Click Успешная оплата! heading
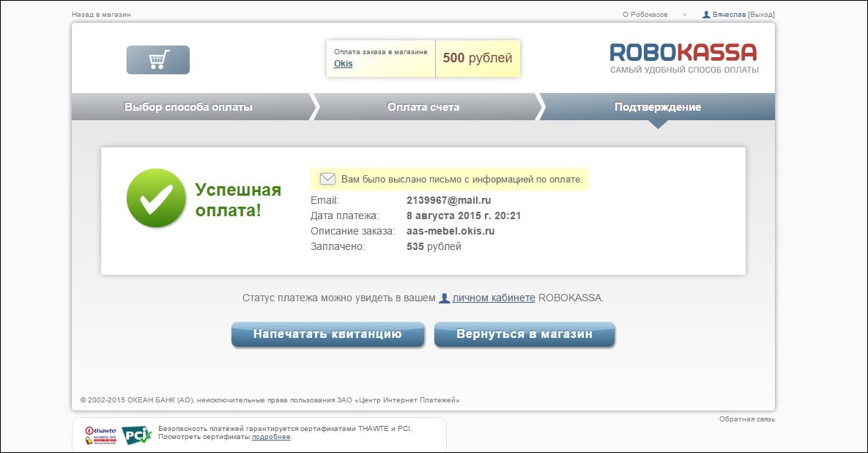Screen dimensions: 868x453 [238, 200]
